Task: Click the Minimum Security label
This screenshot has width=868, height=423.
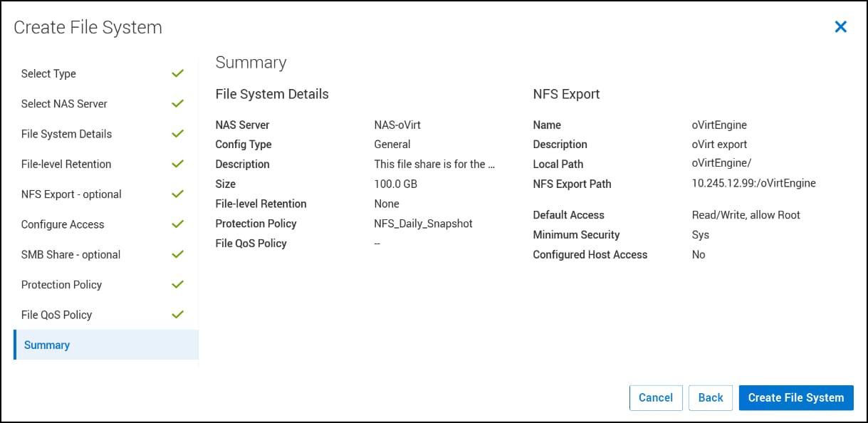Action: click(x=576, y=234)
